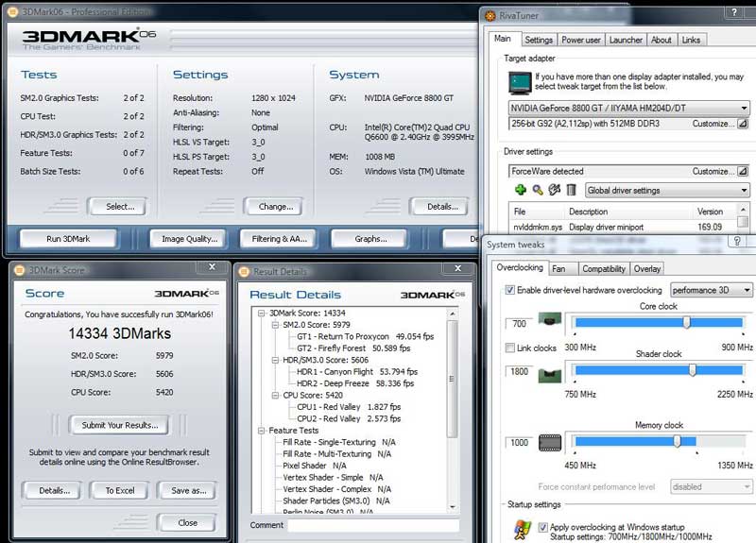Click the Windows logo icon in Startup settings
The image size is (756, 543).
(523, 530)
